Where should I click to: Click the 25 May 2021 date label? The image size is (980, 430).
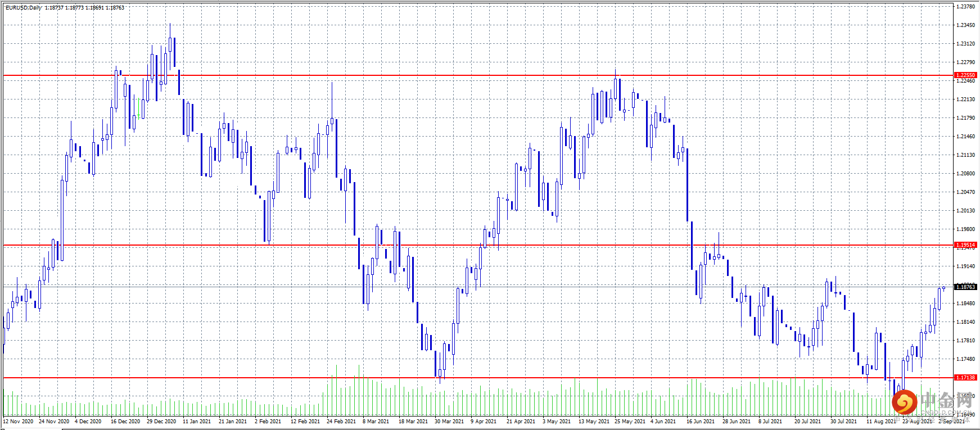(630, 422)
